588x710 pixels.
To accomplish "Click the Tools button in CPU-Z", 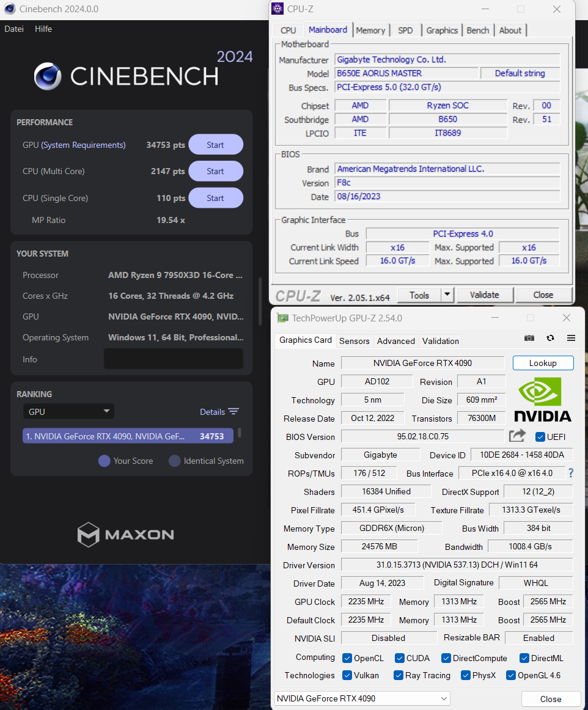I will point(419,295).
